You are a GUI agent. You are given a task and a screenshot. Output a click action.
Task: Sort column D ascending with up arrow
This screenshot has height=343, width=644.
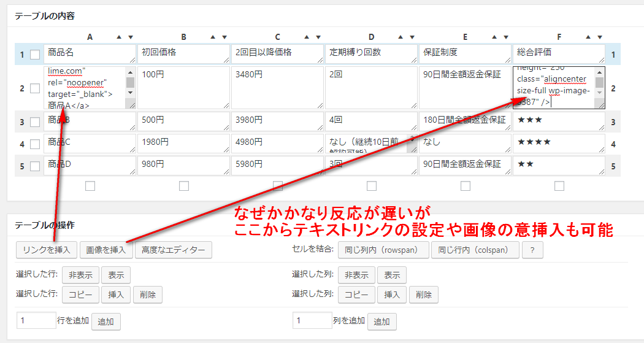pos(401,37)
